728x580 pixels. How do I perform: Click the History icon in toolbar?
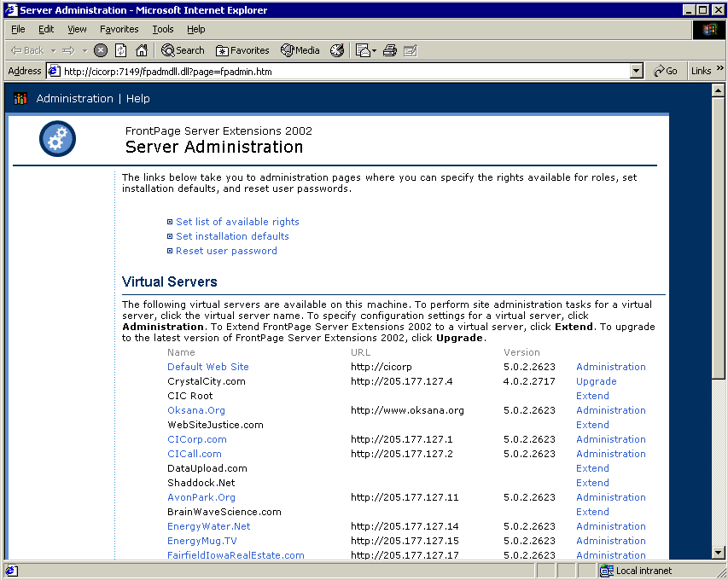point(337,50)
